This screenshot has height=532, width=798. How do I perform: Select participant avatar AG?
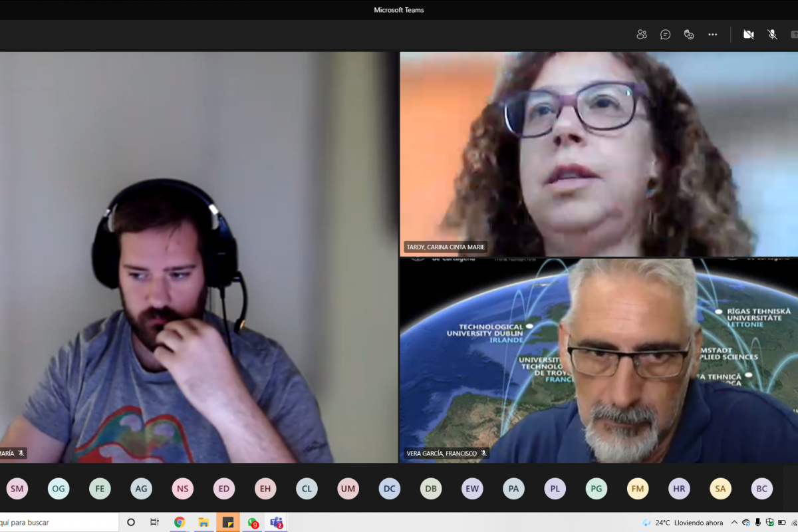point(141,489)
